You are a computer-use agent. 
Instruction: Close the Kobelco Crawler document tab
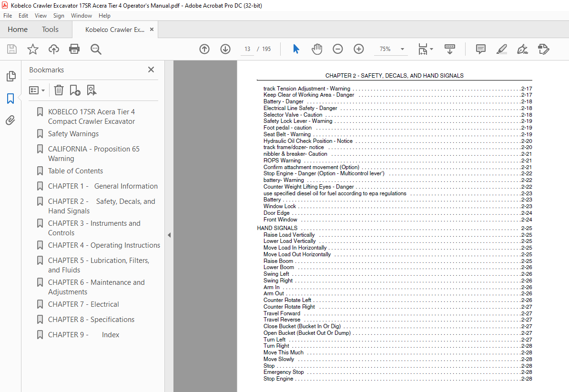(152, 30)
